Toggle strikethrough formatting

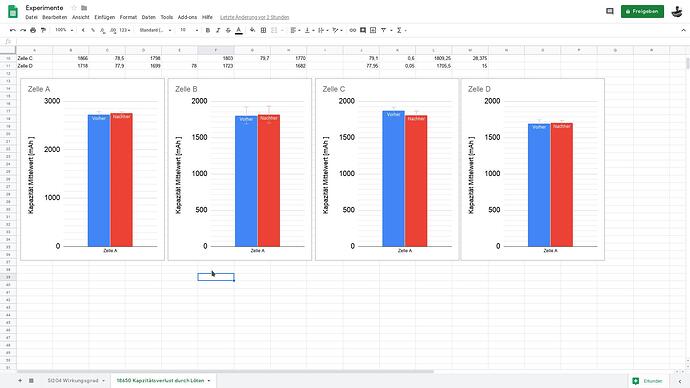[x=228, y=30]
